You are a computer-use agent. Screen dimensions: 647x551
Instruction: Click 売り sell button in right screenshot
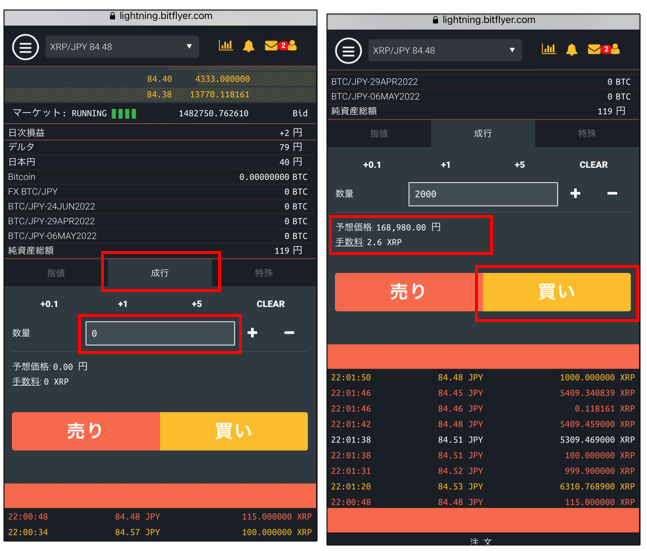coord(409,292)
